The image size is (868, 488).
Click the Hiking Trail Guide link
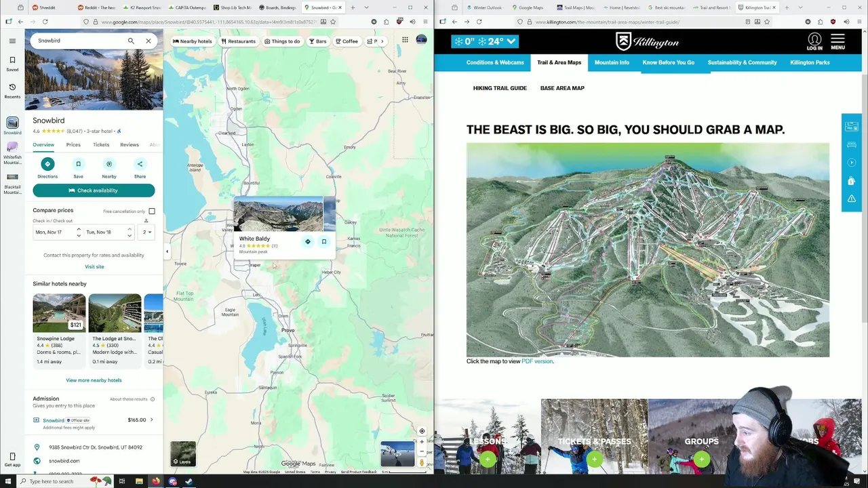tap(500, 88)
